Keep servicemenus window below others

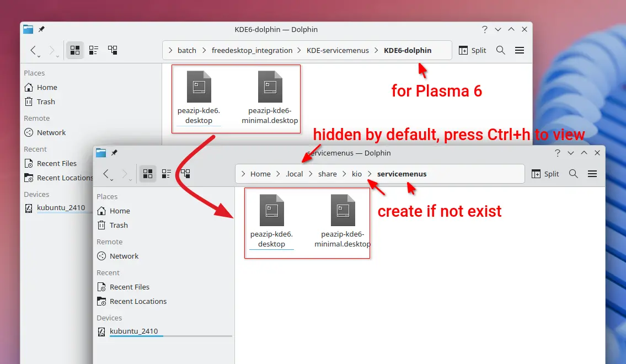(571, 153)
